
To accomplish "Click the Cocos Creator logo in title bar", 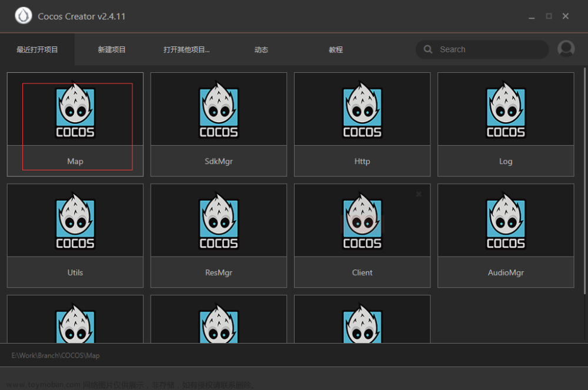I will point(24,16).
